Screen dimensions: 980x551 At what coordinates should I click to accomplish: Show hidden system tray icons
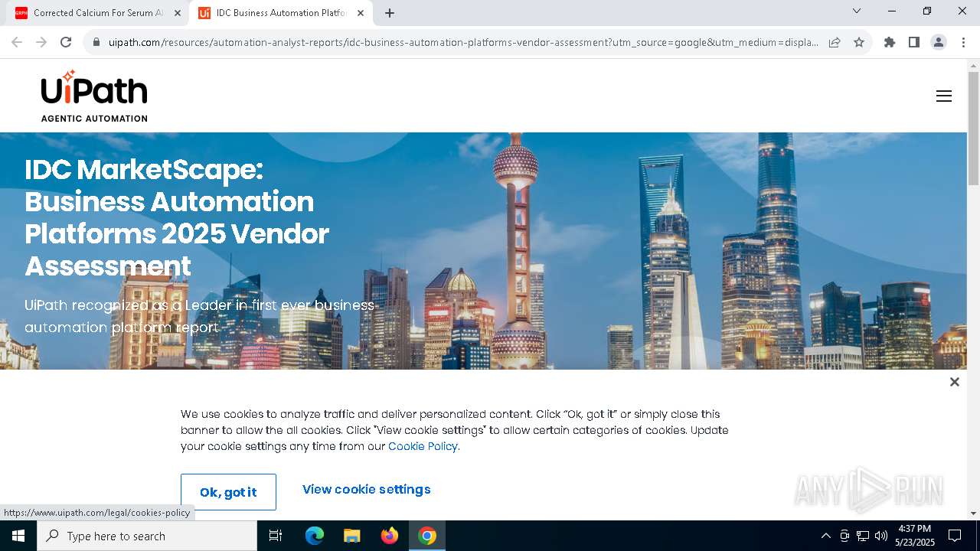pos(825,536)
